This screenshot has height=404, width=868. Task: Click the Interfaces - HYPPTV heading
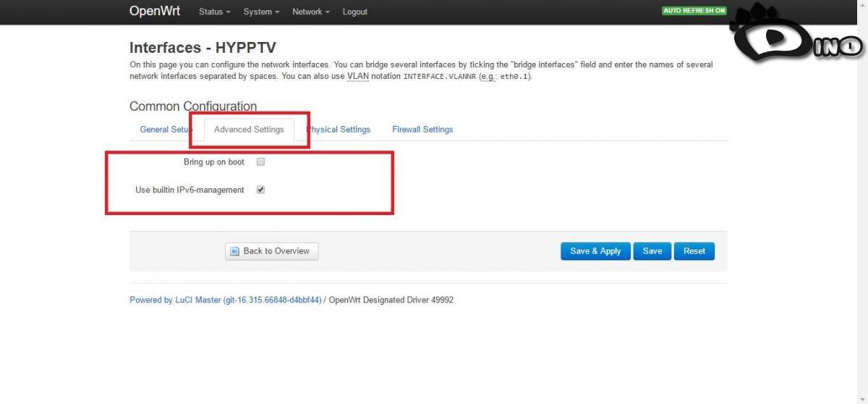click(203, 48)
